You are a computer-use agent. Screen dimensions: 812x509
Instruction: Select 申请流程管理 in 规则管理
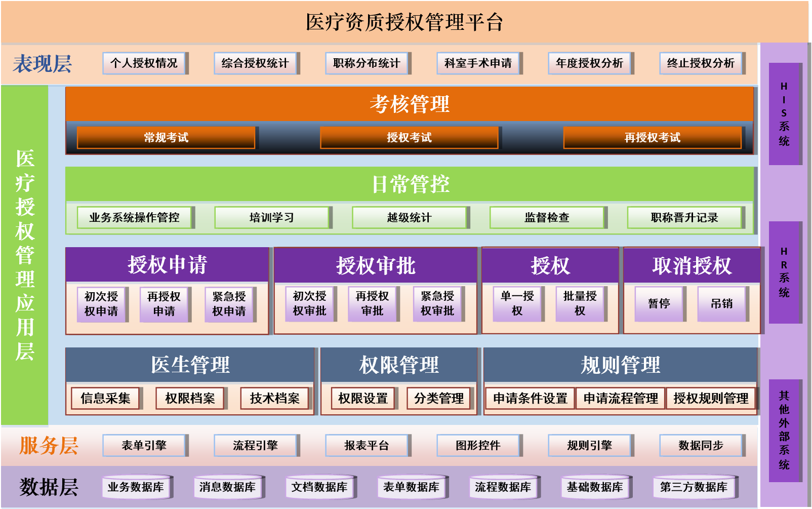click(x=621, y=399)
